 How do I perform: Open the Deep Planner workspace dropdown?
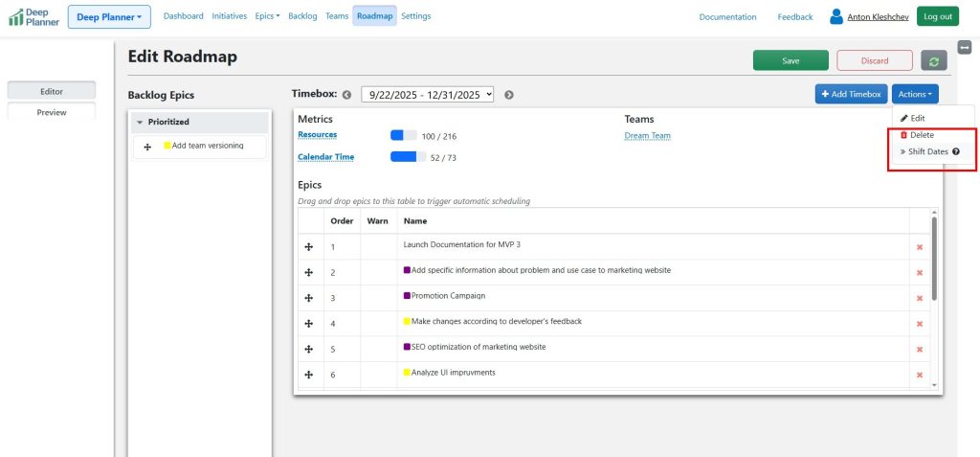click(109, 16)
